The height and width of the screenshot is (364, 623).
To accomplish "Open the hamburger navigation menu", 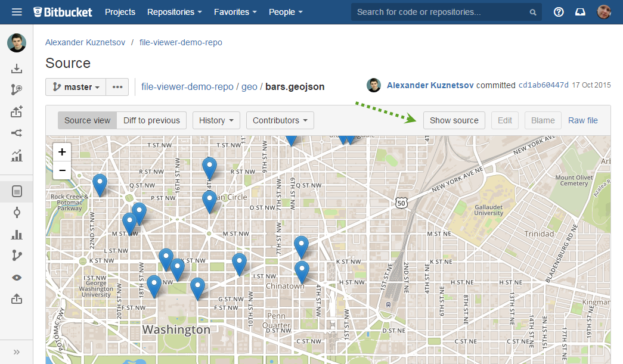I will point(17,12).
